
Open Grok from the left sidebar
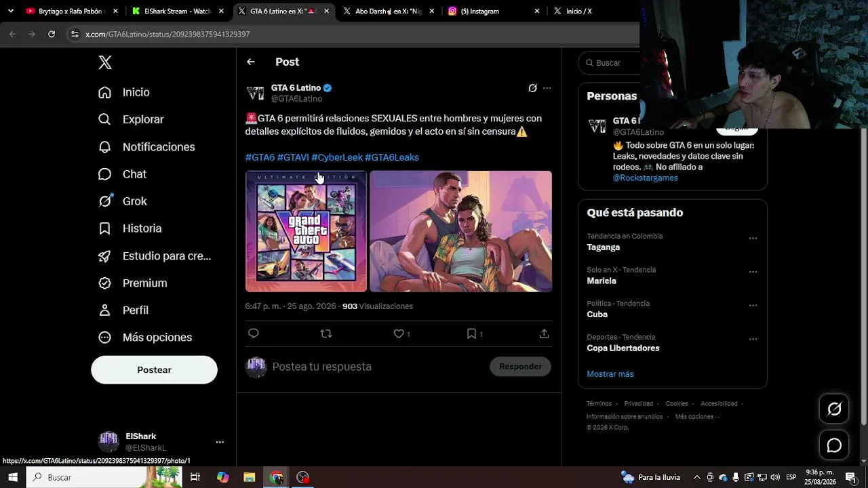(122, 201)
